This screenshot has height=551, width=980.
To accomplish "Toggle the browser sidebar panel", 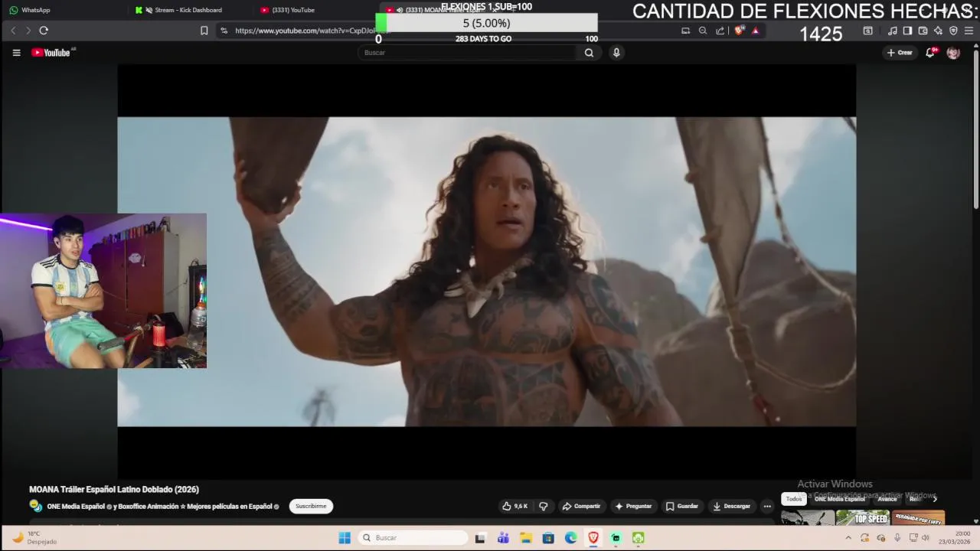I will pos(907,31).
